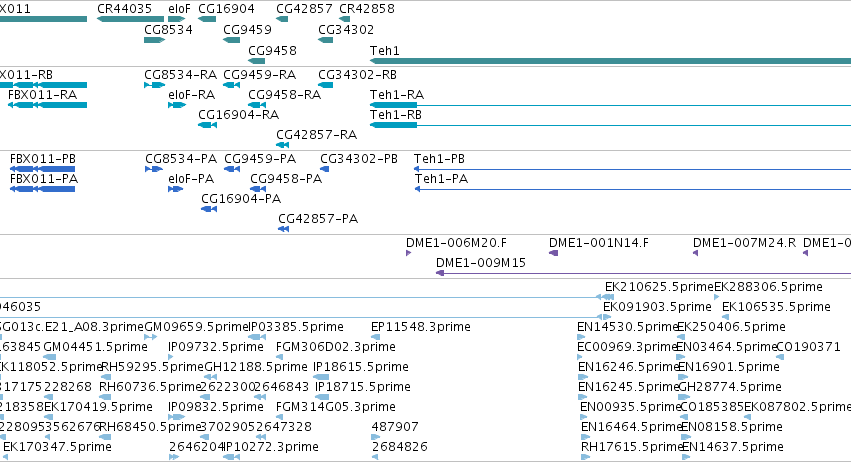
Task: Click the EN14530.5prime EST label
Action: [x=628, y=327]
